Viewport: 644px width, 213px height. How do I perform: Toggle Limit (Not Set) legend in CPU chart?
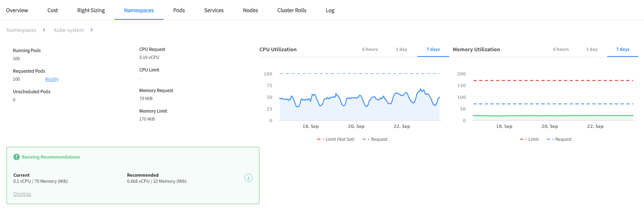[336, 139]
